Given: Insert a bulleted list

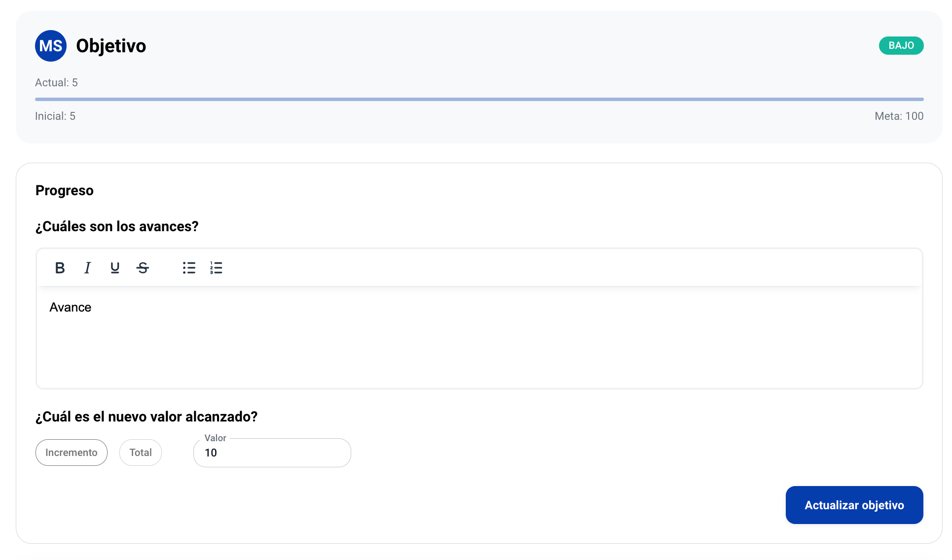Looking at the screenshot, I should click(189, 268).
